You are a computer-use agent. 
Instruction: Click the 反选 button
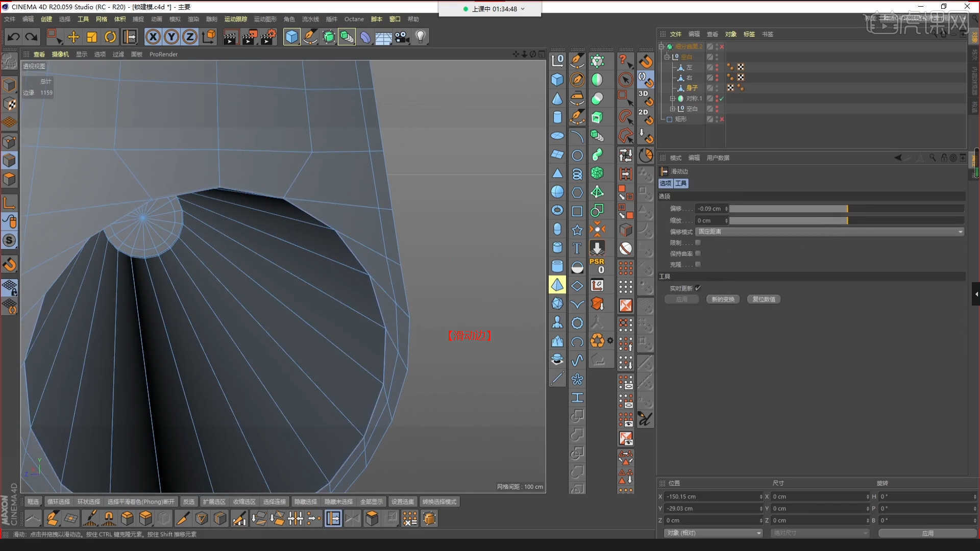click(189, 502)
